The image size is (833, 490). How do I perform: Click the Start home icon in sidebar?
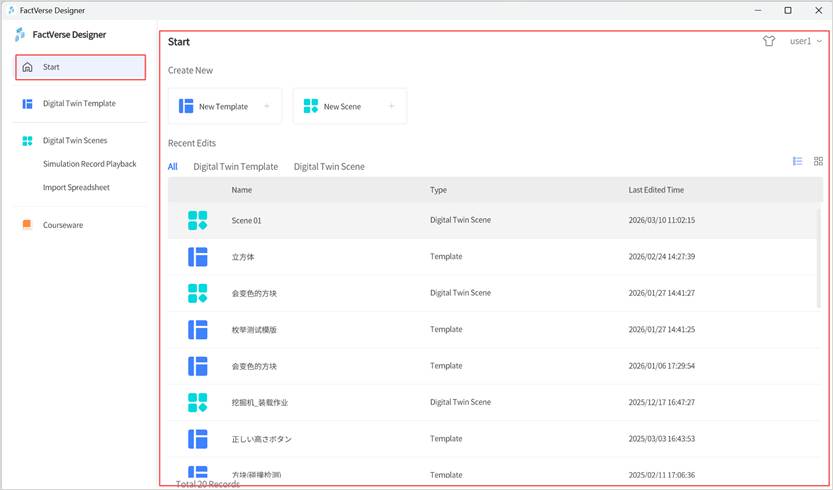(27, 67)
